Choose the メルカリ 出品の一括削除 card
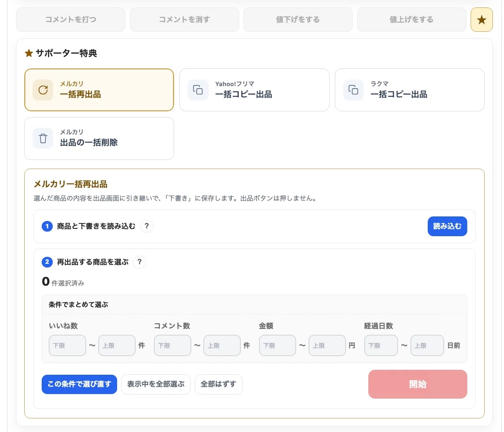504x432 pixels. click(99, 138)
